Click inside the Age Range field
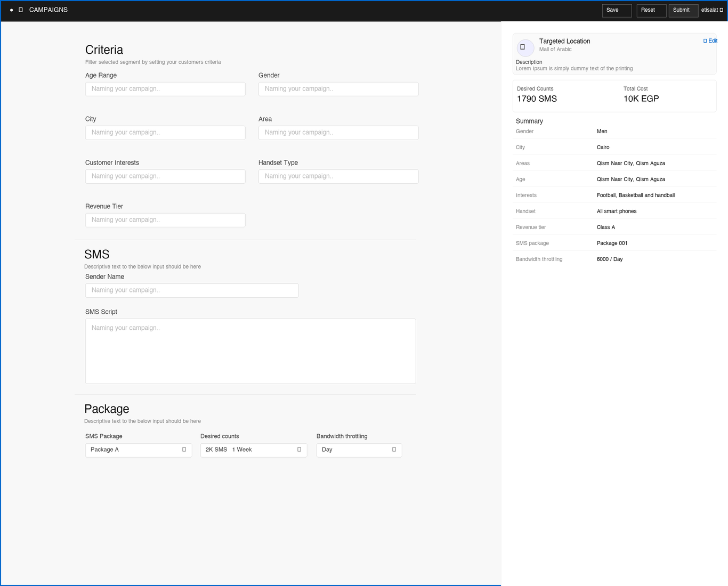 165,88
